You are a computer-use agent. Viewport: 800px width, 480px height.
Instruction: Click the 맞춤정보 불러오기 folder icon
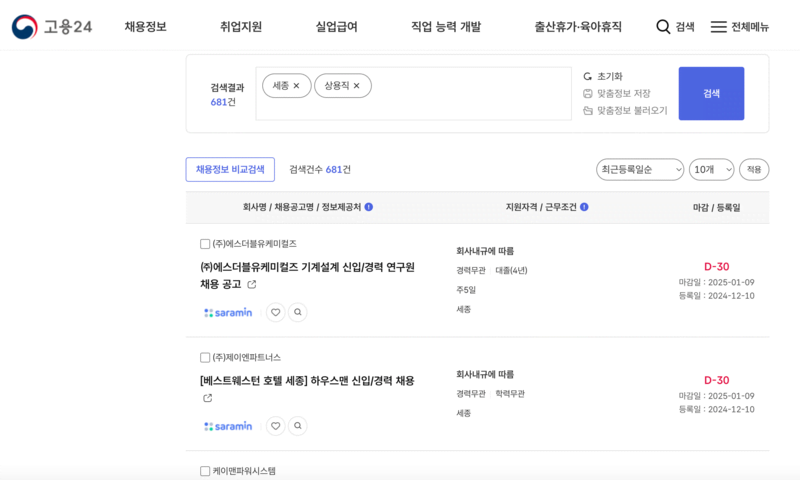coord(588,111)
